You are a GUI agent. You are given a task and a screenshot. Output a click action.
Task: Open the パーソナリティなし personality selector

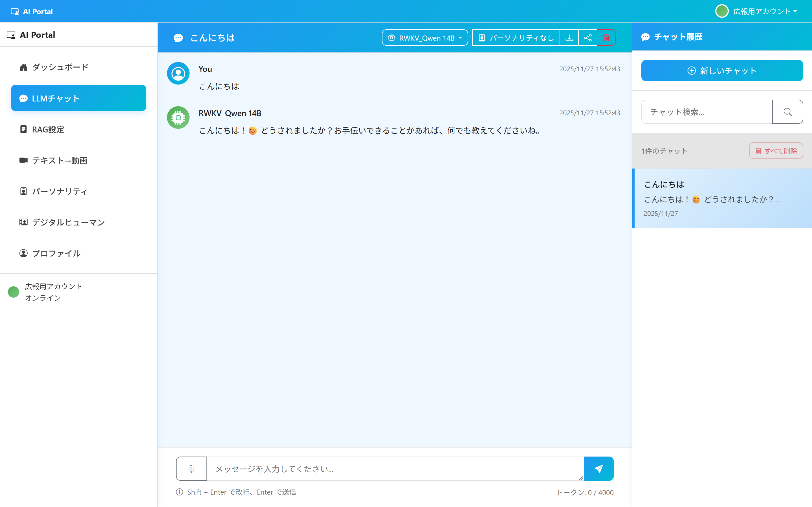516,37
